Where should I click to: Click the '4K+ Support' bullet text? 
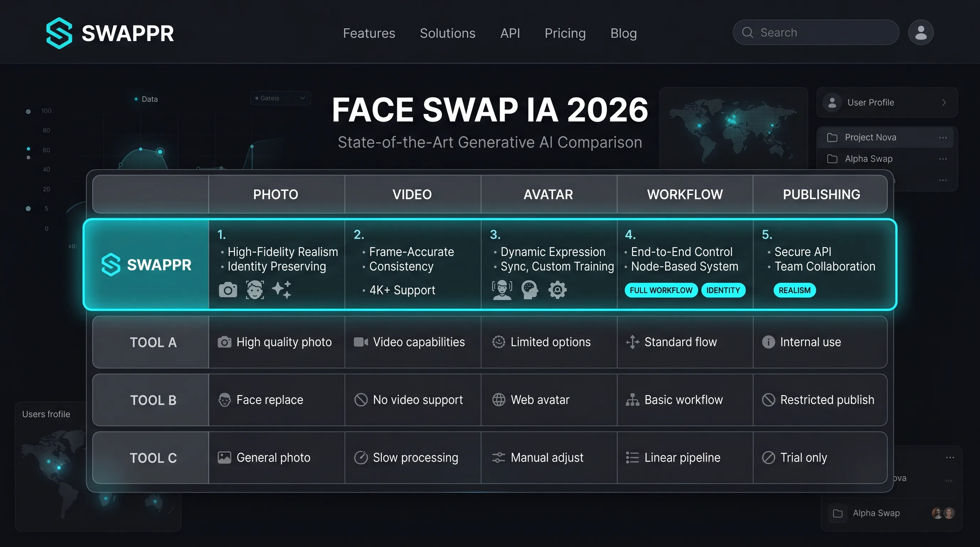click(402, 290)
